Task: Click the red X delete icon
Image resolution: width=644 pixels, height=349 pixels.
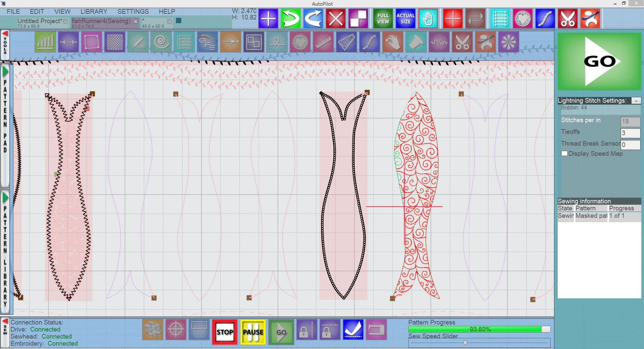Action: [x=336, y=18]
